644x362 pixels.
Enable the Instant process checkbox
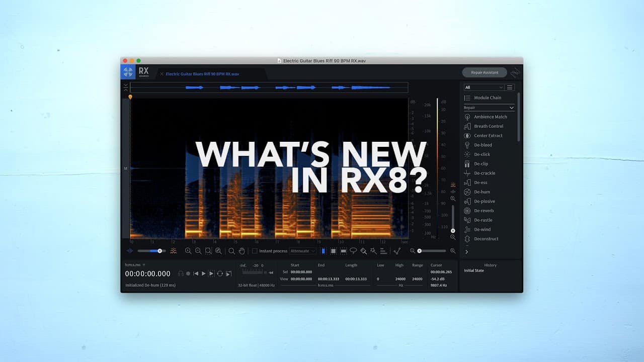pyautogui.click(x=255, y=251)
